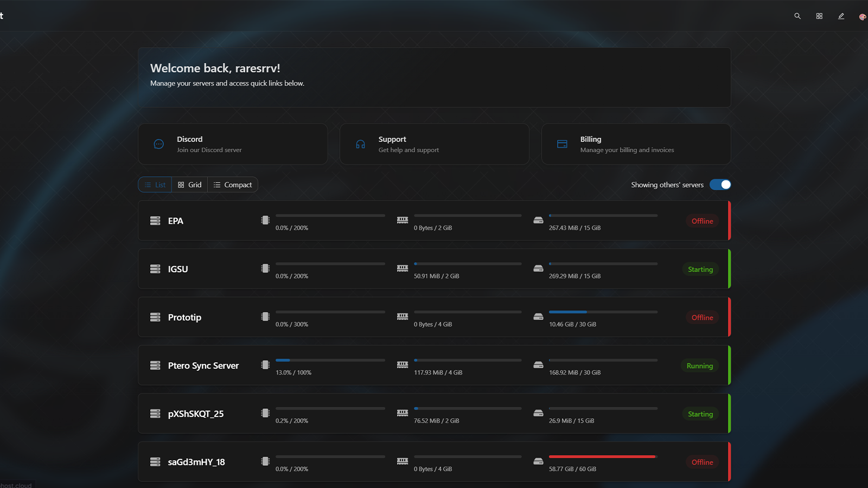The image size is (868, 488).
Task: Click the '76.52 MiB / 2 GiB' memory value
Action: [x=437, y=421]
